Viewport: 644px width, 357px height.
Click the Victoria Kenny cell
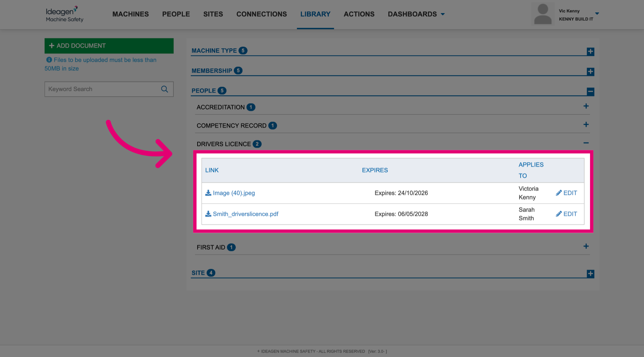pyautogui.click(x=529, y=193)
